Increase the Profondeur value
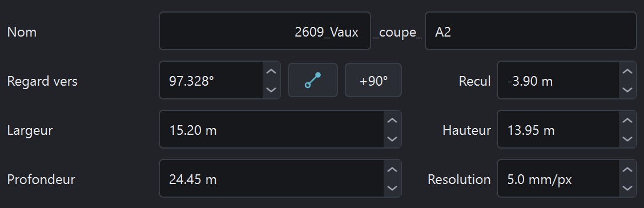The width and height of the screenshot is (644, 208). coord(392,170)
